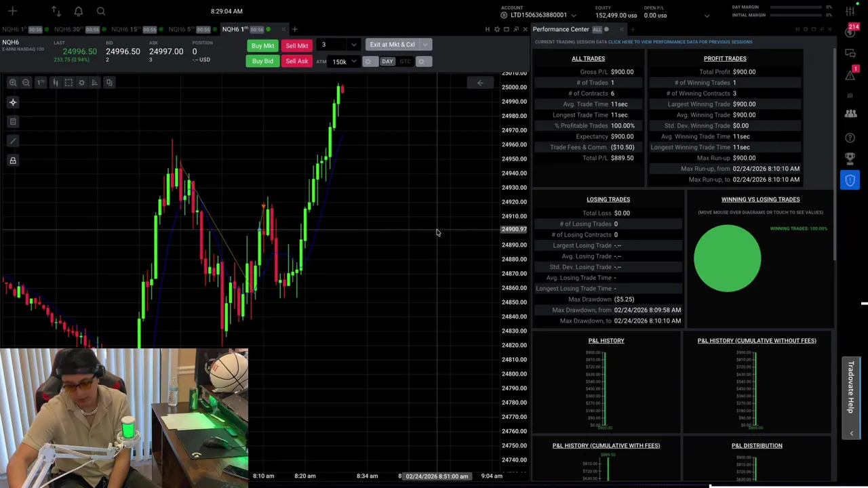Click the Initial Margin progress bar
The image size is (868, 488).
coord(797,16)
